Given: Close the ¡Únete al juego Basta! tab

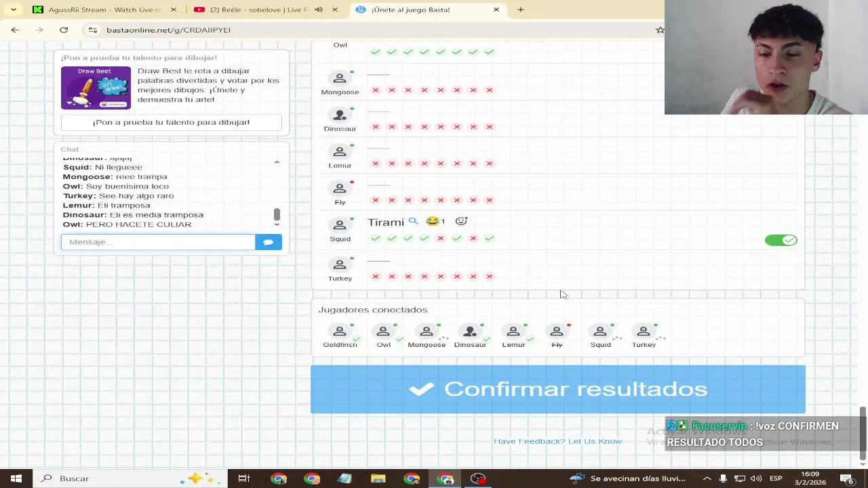Looking at the screenshot, I should tap(496, 9).
